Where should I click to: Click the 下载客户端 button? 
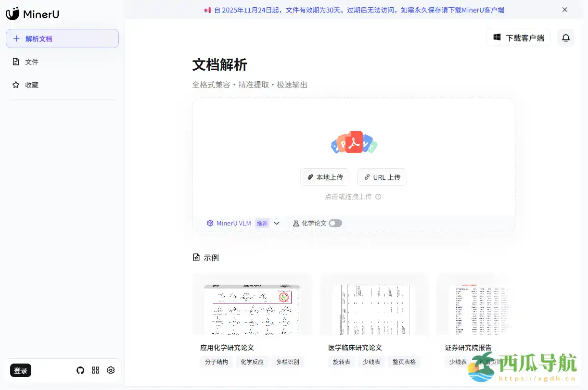(x=518, y=38)
